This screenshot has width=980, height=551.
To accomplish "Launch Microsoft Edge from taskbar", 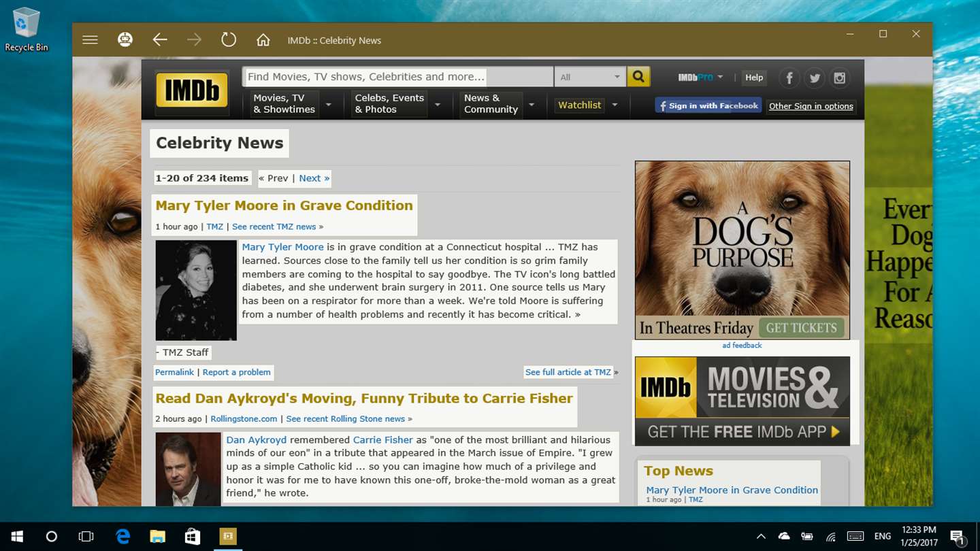I will coord(122,537).
